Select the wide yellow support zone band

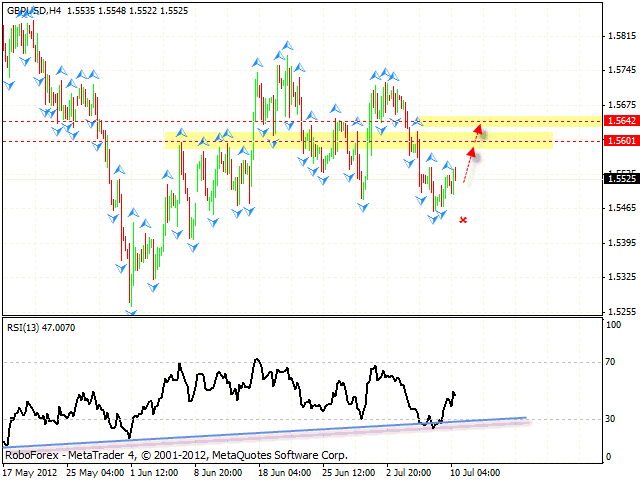[x=358, y=141]
